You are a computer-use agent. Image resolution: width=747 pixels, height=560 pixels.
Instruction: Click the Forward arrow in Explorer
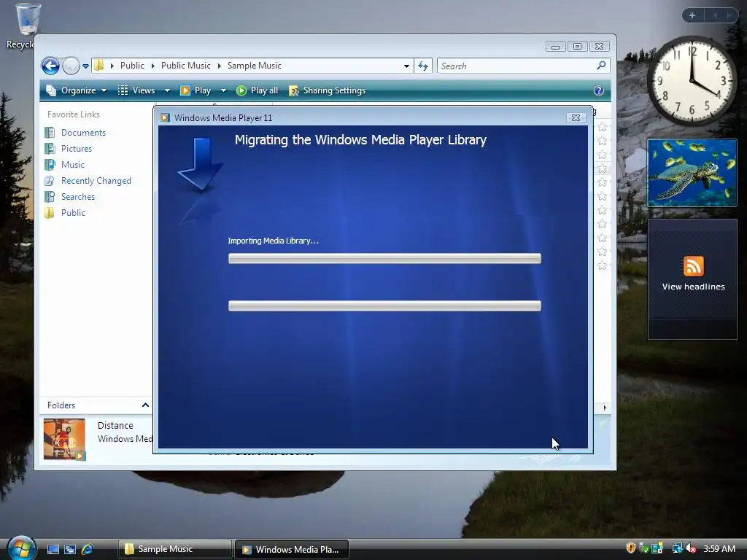click(x=71, y=66)
